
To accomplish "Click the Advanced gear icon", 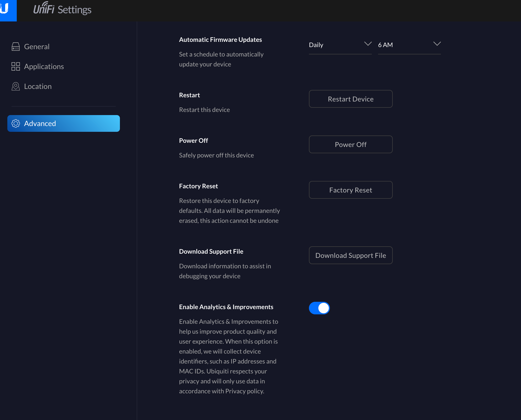I will [x=16, y=123].
